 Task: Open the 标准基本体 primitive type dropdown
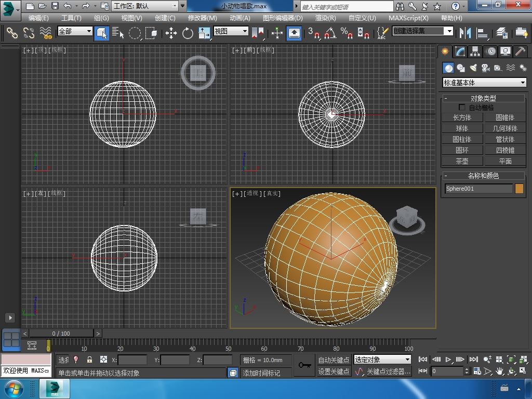[x=484, y=83]
